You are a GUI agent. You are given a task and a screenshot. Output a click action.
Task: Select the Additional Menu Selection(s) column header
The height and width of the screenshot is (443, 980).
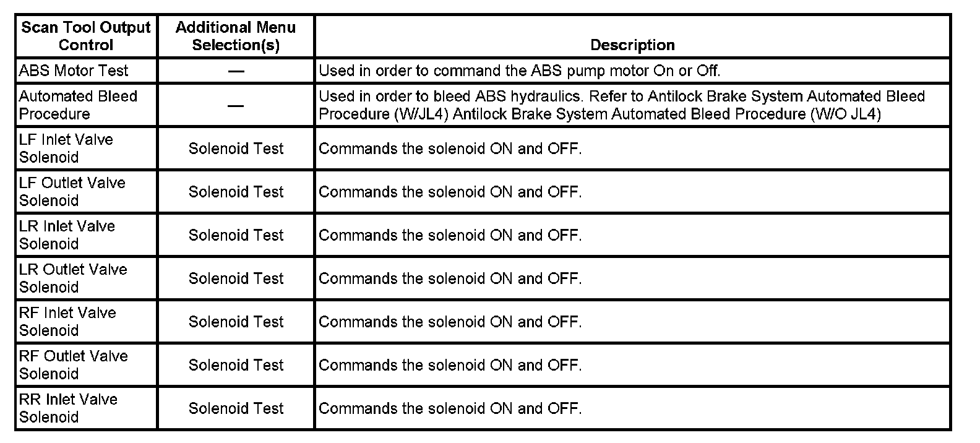236,36
